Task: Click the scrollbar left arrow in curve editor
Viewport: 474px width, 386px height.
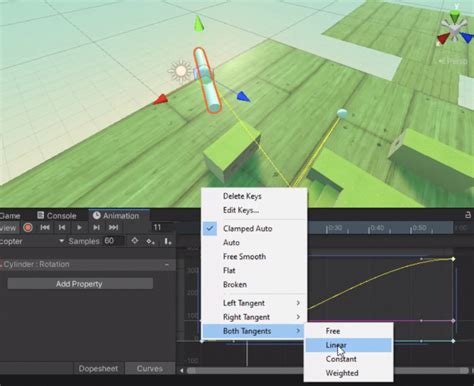Action: 182,370
